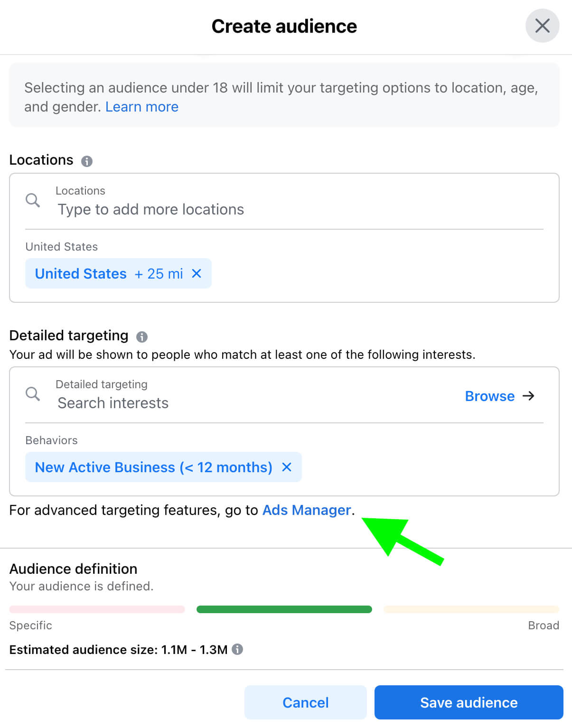Click the locations search magnifier icon

click(x=33, y=200)
